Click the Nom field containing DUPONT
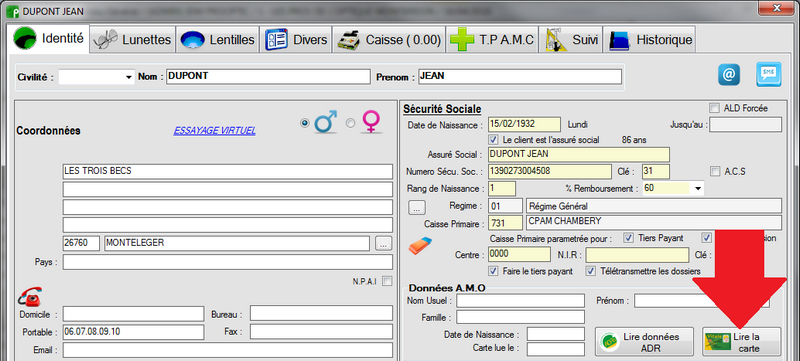Image resolution: width=800 pixels, height=361 pixels. [268, 76]
